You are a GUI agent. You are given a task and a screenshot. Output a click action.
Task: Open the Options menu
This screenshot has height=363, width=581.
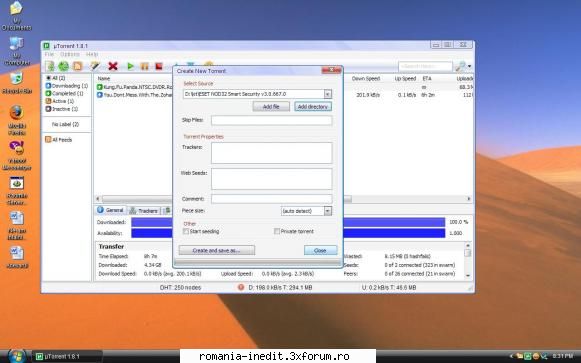[70, 54]
